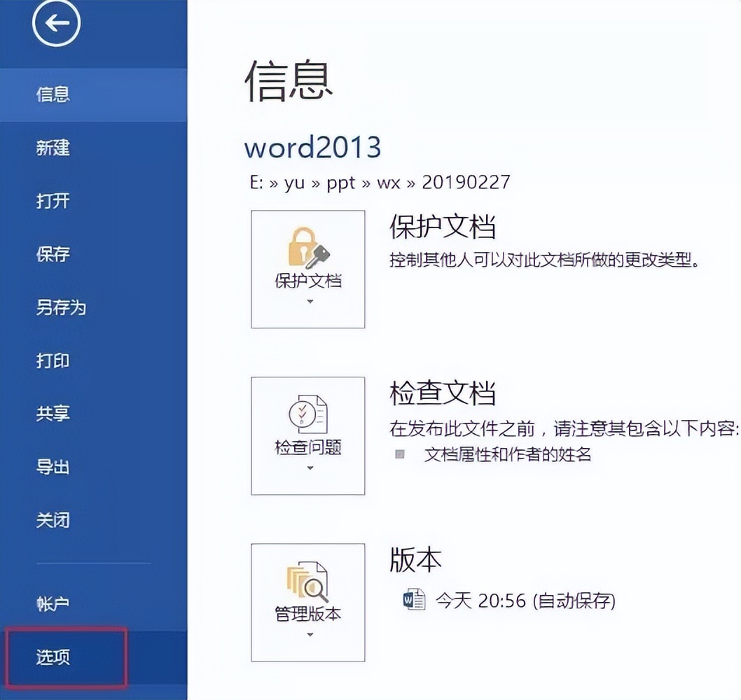
Task: Click the document name word2013 heading
Action: (x=312, y=148)
